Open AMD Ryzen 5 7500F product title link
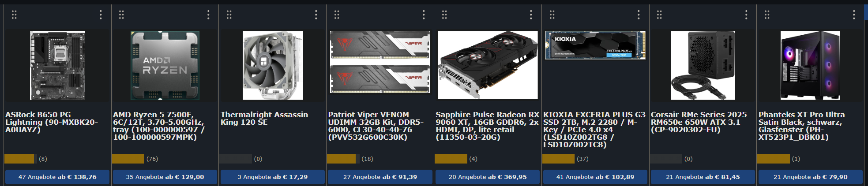The height and width of the screenshot is (186, 868). 159,126
